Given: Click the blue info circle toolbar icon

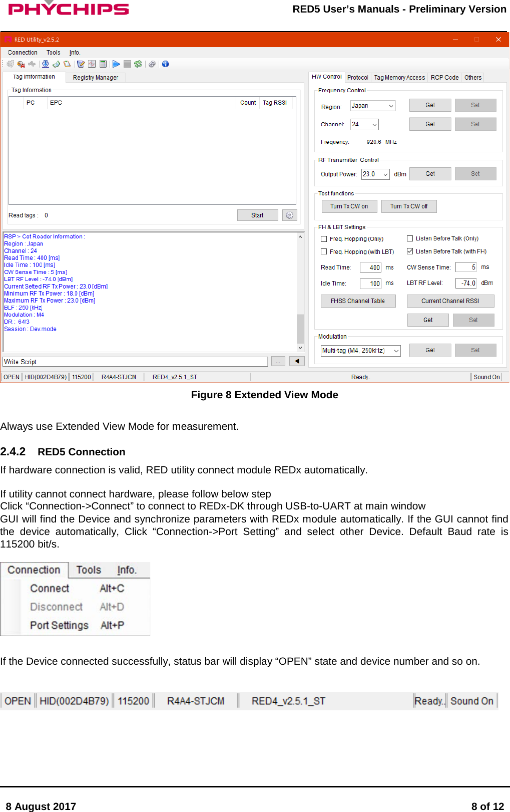Looking at the screenshot, I should point(165,64).
